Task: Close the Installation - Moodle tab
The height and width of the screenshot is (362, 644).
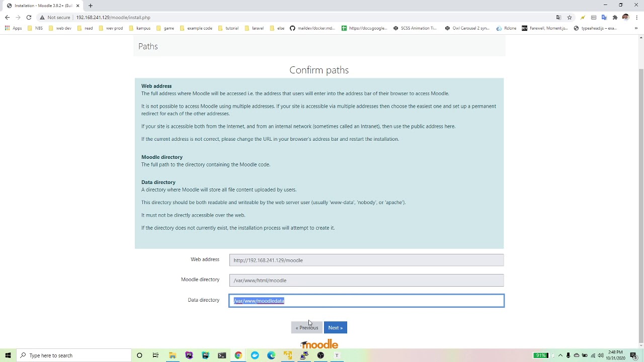Action: (x=77, y=6)
